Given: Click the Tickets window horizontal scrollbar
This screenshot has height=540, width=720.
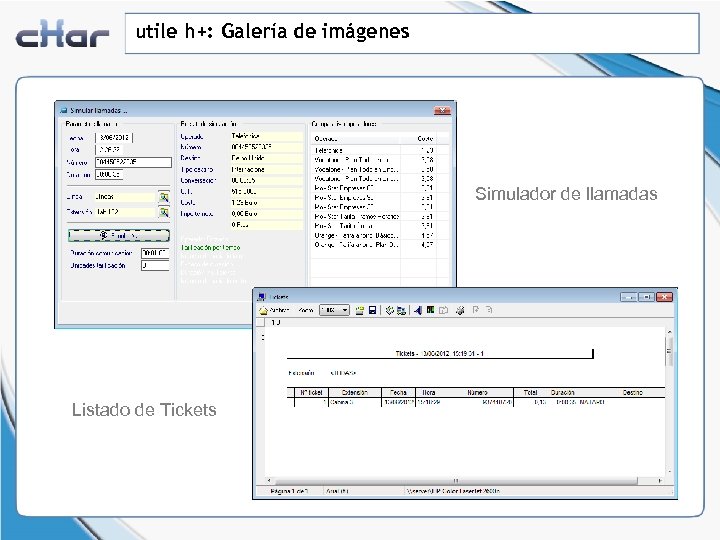Looking at the screenshot, I should point(464,481).
